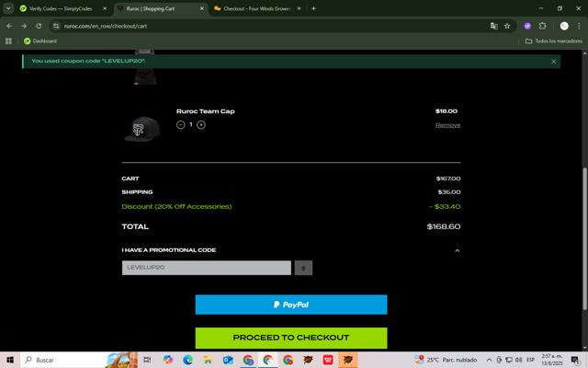Open a new browser tab
This screenshot has width=588, height=368.
click(x=313, y=8)
